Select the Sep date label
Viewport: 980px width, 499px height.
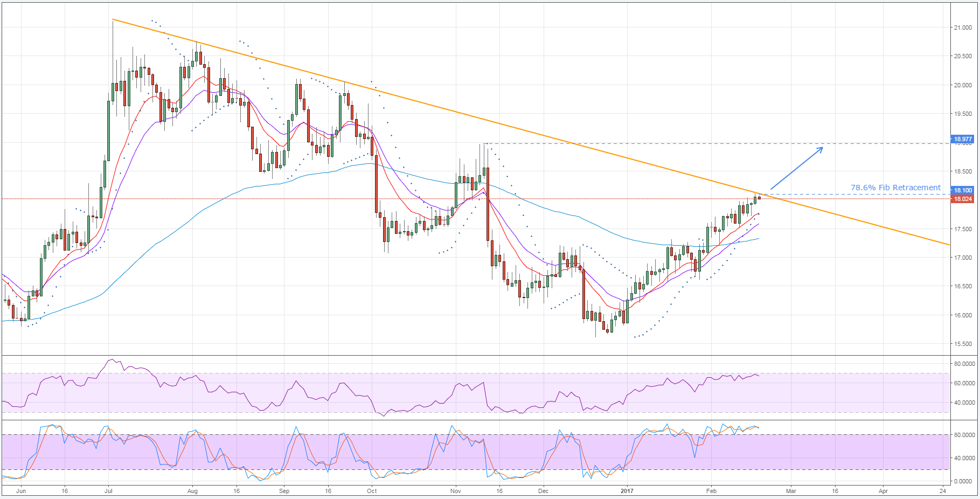tap(284, 491)
